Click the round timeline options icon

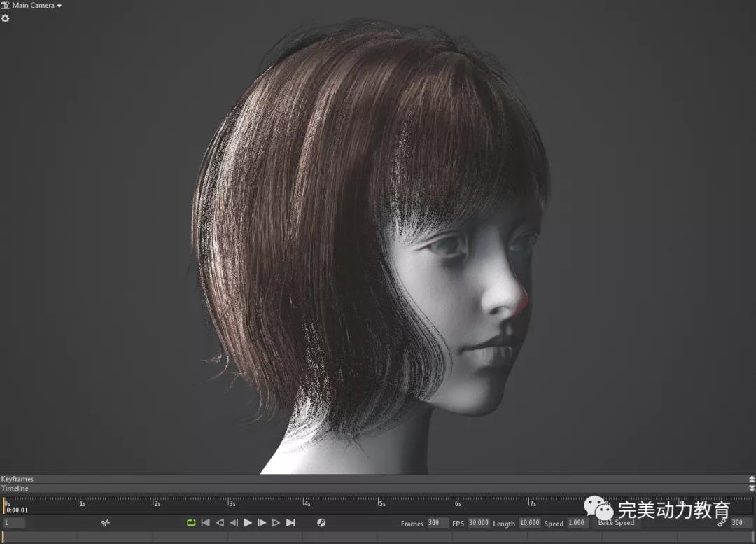pyautogui.click(x=321, y=523)
